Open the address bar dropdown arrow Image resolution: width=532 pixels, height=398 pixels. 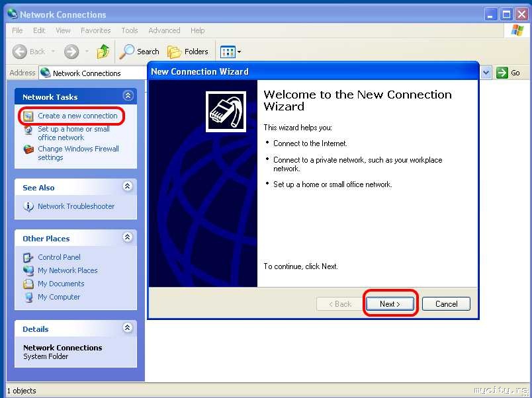(486, 73)
